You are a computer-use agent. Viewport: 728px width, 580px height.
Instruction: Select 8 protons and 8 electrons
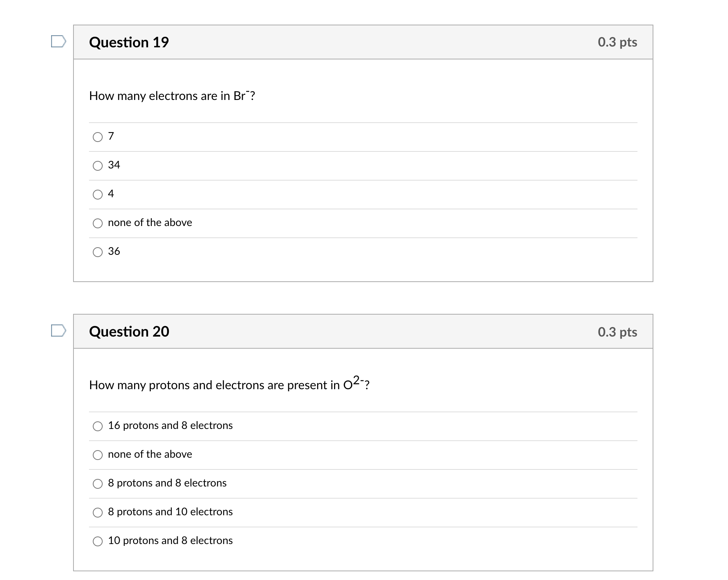[98, 484]
